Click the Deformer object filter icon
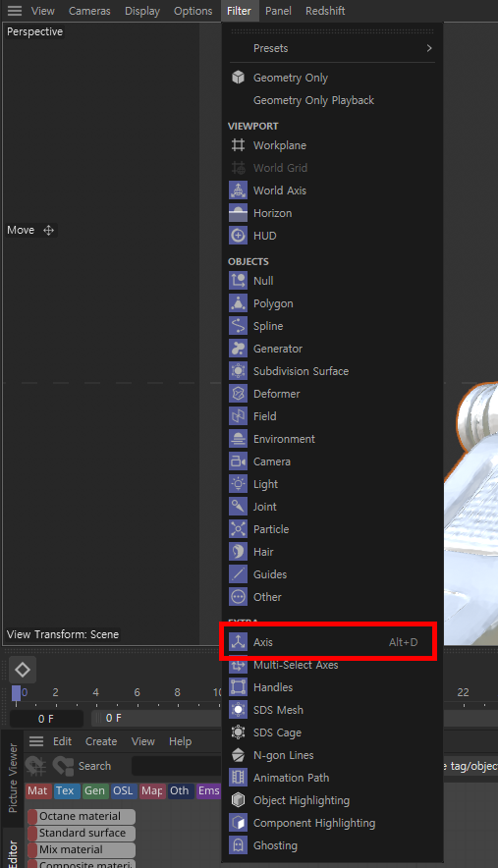The width and height of the screenshot is (498, 868). coord(239,394)
